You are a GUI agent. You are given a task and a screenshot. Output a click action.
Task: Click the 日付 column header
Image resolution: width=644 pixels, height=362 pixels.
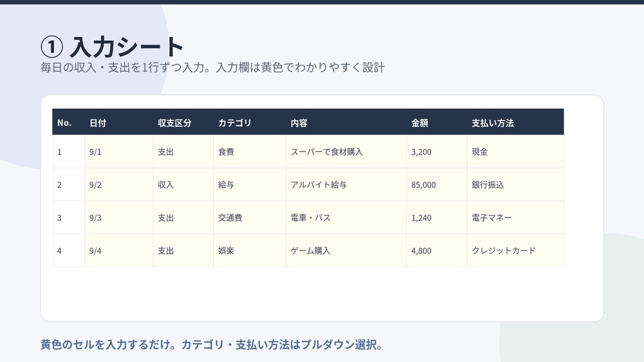[x=119, y=123]
